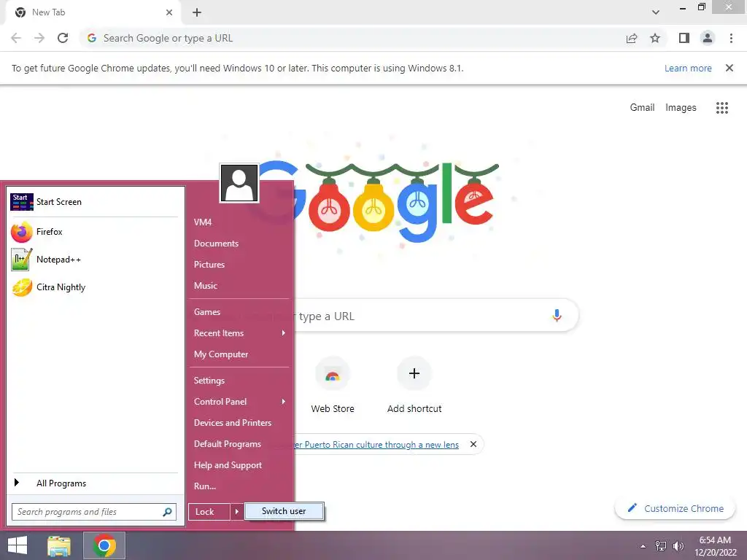747x560 pixels.
Task: Reload the page in Chrome
Action: point(63,38)
